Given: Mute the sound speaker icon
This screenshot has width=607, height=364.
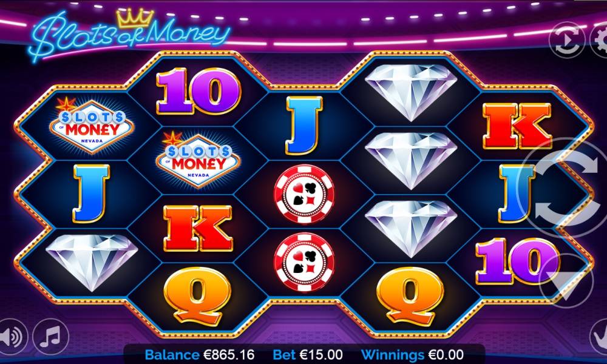Looking at the screenshot, I should pos(12,337).
